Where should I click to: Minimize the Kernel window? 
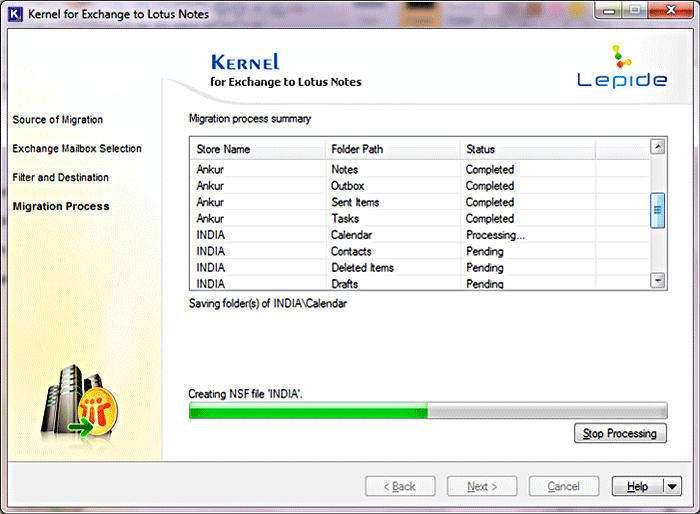608,10
